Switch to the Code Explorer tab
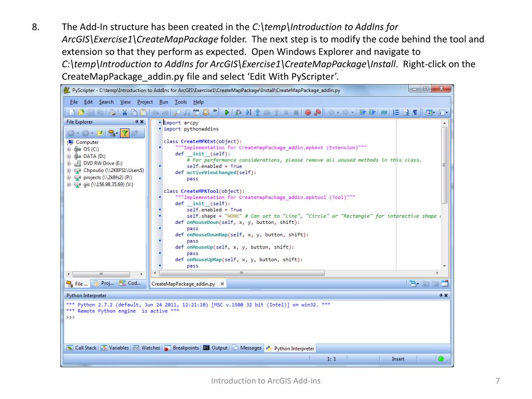 point(130,283)
